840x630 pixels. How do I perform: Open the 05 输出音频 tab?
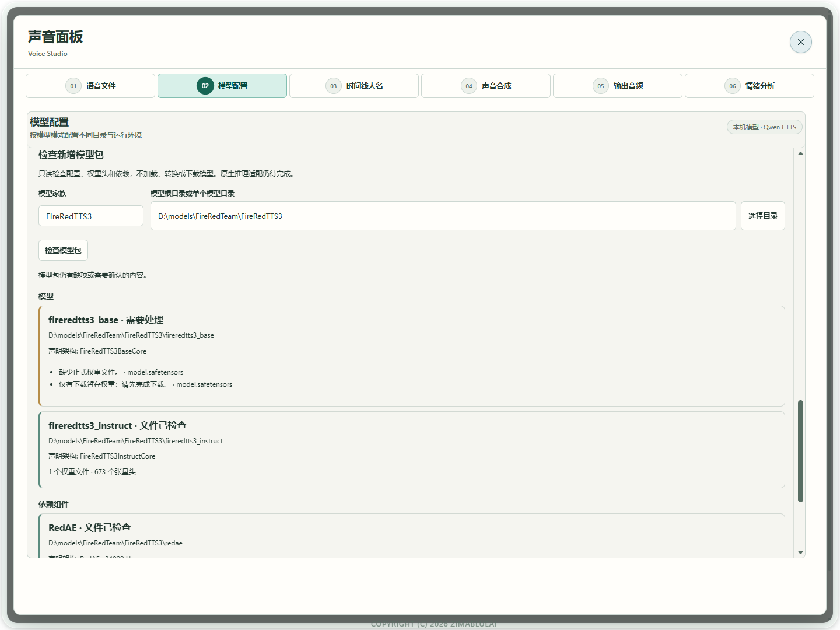click(x=618, y=86)
